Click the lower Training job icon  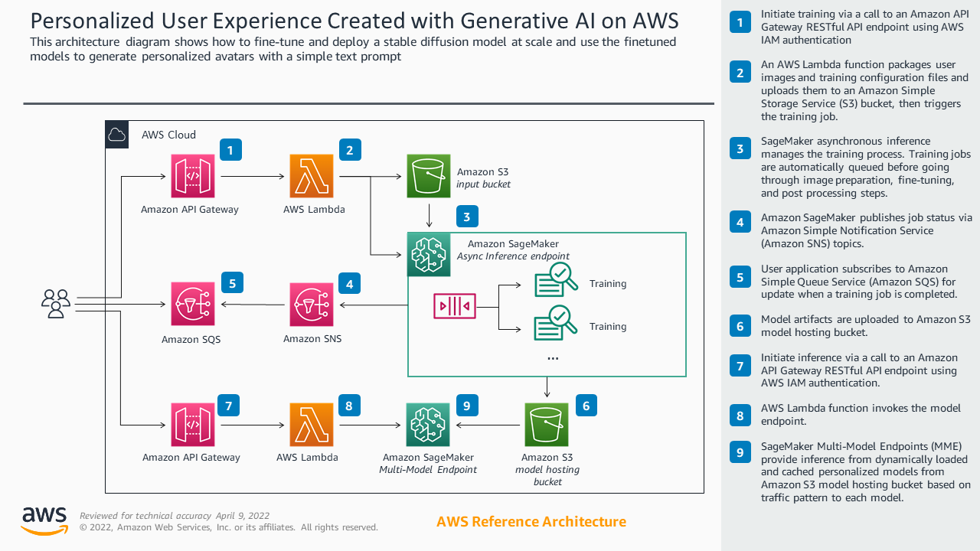556,322
